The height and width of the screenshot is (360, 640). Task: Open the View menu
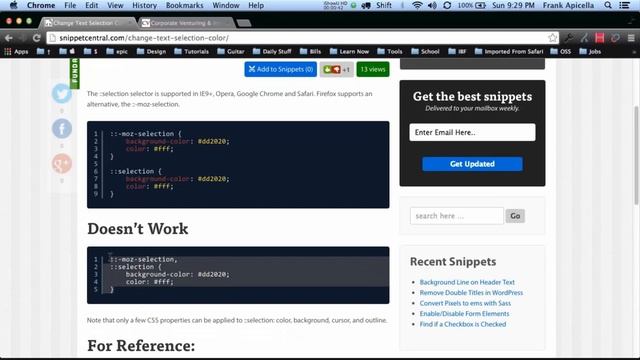pos(115,5)
